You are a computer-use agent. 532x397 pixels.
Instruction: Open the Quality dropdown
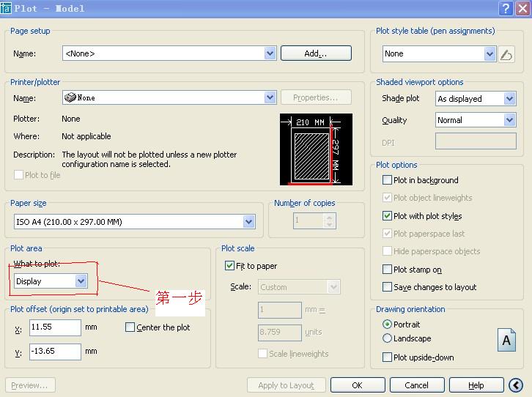[509, 120]
